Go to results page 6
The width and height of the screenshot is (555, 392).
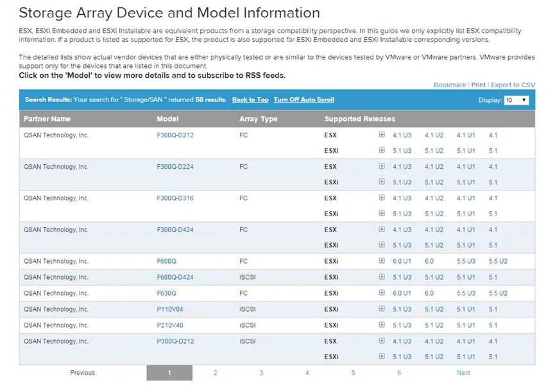(399, 373)
